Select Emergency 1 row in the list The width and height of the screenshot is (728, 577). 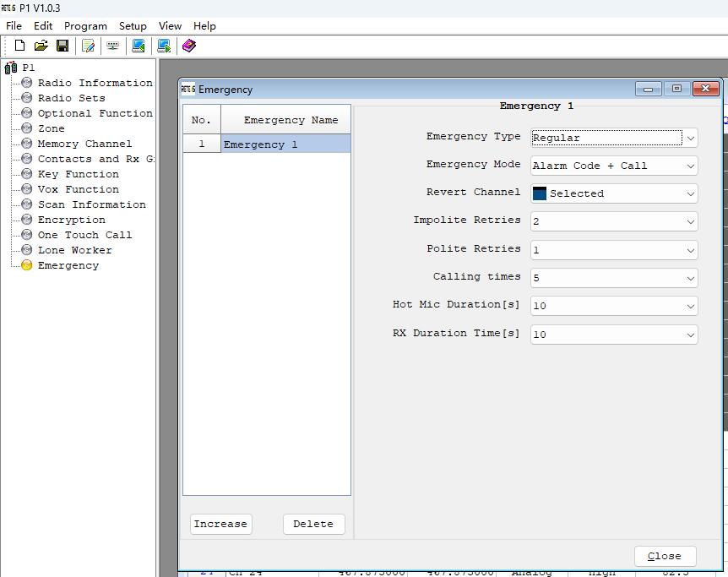tap(267, 144)
